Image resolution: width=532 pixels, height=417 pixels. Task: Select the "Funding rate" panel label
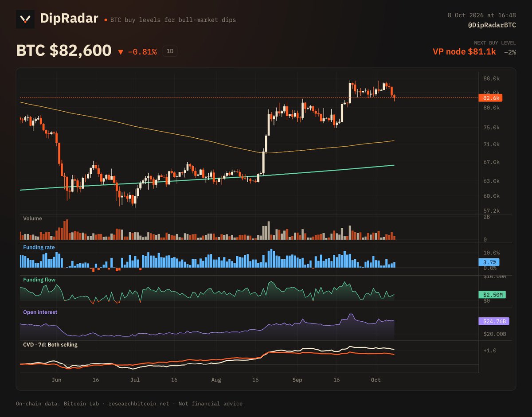point(39,247)
